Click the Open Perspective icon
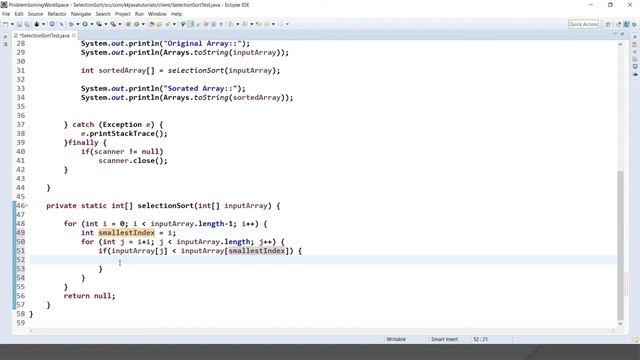This screenshot has width=640, height=360. (x=608, y=24)
